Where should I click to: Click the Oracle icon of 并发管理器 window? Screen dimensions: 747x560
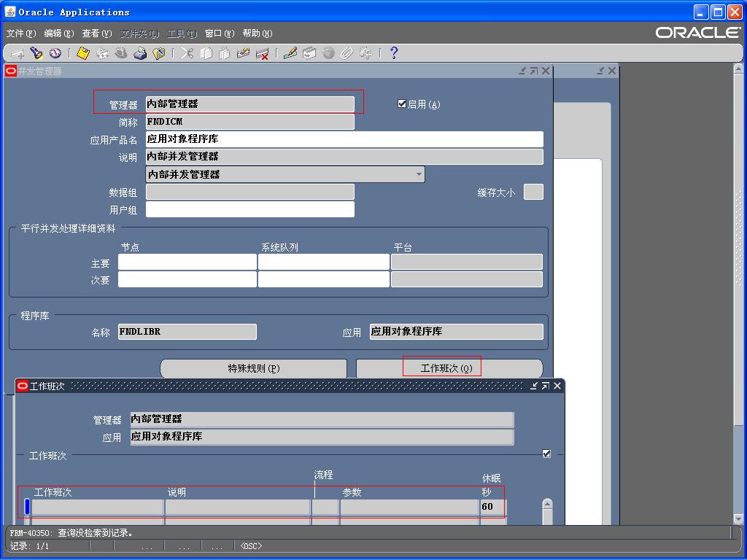pyautogui.click(x=10, y=71)
